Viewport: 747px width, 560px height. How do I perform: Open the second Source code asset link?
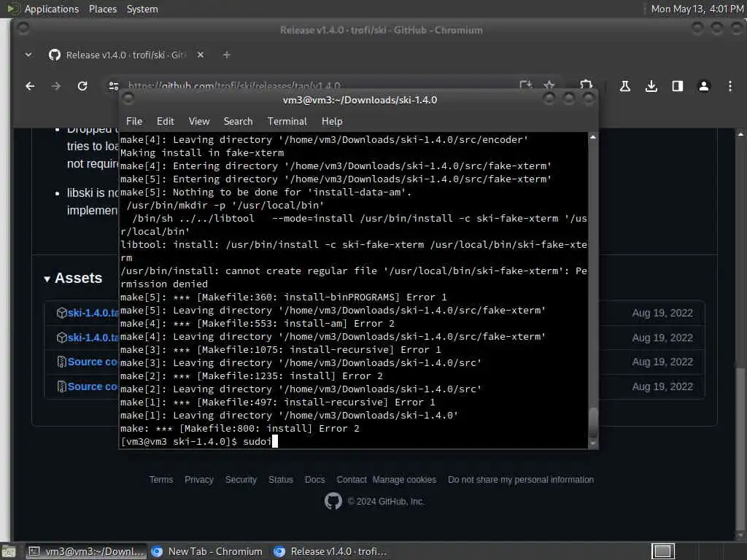[x=92, y=386]
